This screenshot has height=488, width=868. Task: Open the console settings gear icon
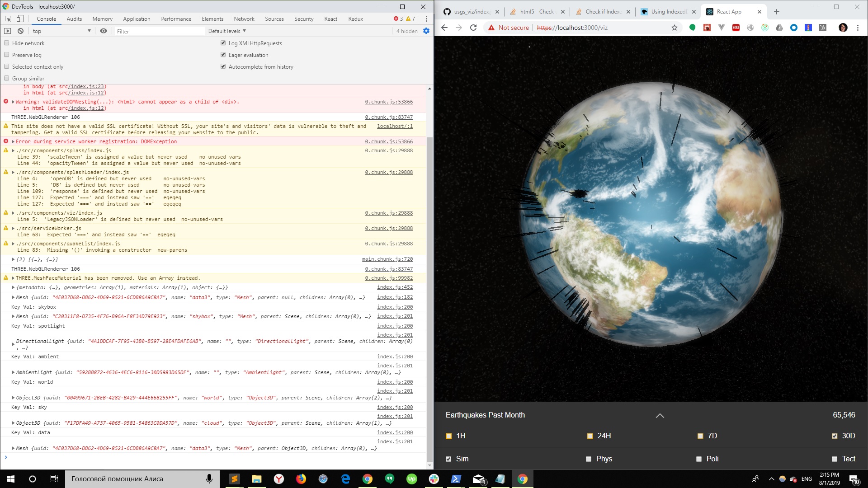point(426,31)
